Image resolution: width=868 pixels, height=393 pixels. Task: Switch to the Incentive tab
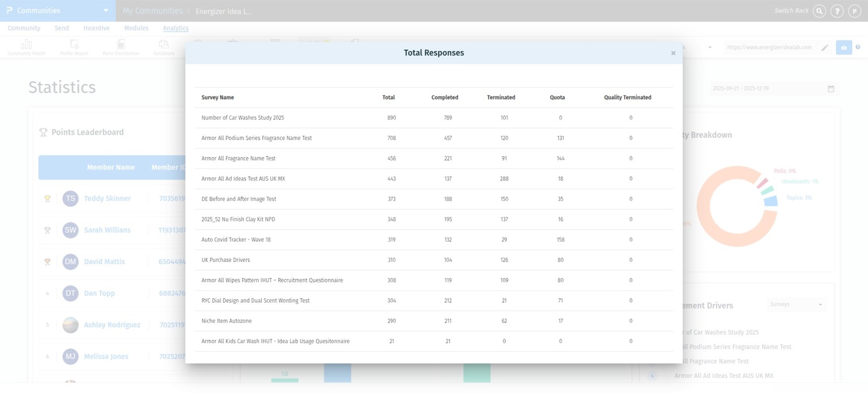point(97,28)
